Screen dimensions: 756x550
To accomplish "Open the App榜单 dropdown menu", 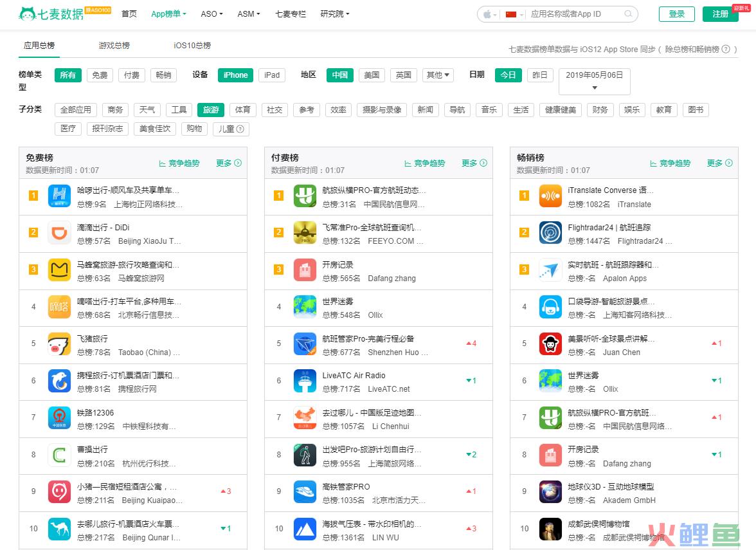I will pos(168,14).
